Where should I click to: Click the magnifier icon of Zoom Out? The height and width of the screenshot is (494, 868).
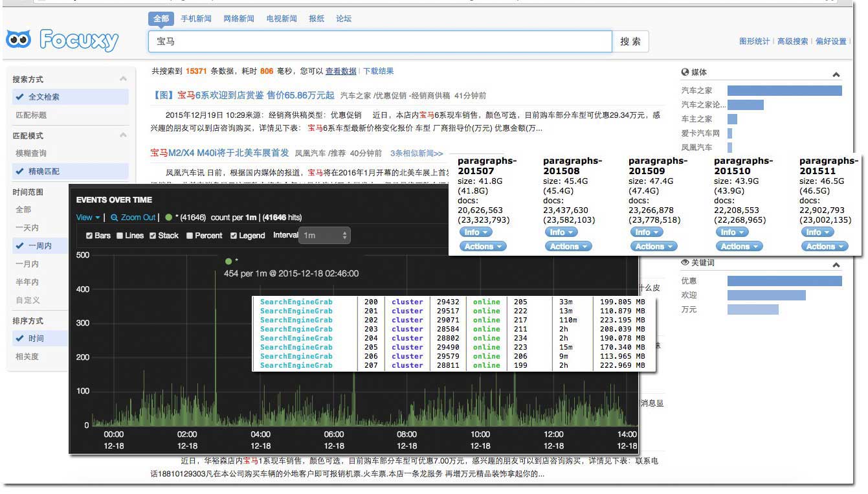point(114,218)
